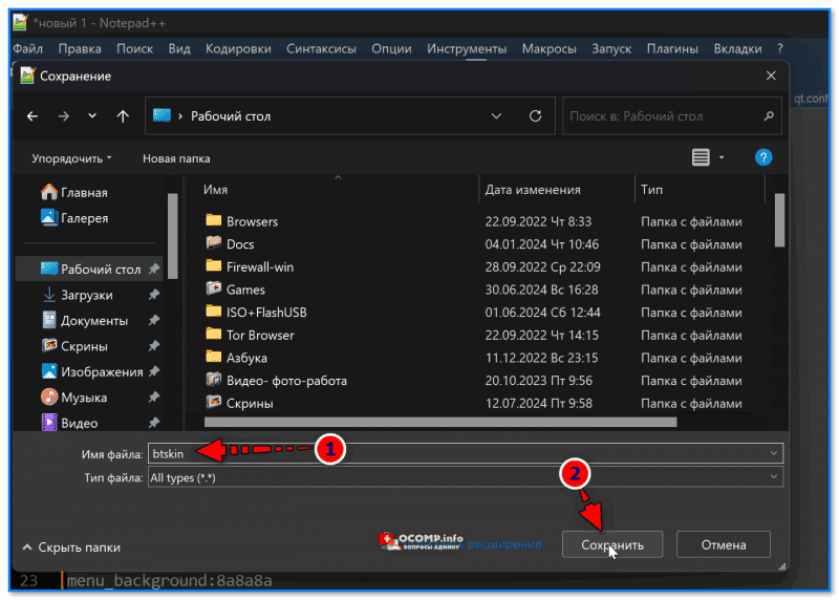
Task: Go up one folder level
Action: pos(122,116)
